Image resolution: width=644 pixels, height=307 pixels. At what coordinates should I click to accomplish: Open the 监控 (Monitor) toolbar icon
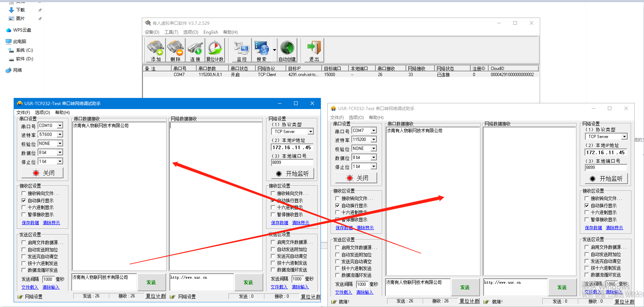242,51
